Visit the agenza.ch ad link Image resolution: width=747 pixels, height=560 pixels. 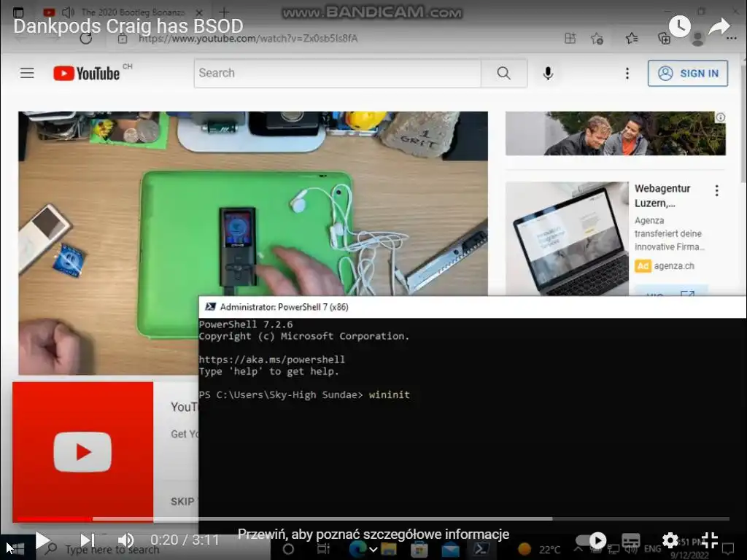(x=673, y=265)
